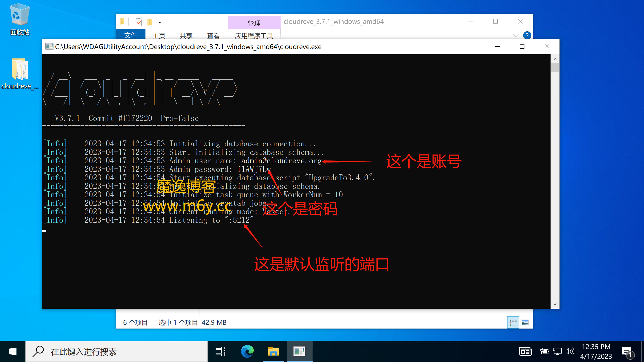Click the console scrollbar down arrow

pos(555,304)
